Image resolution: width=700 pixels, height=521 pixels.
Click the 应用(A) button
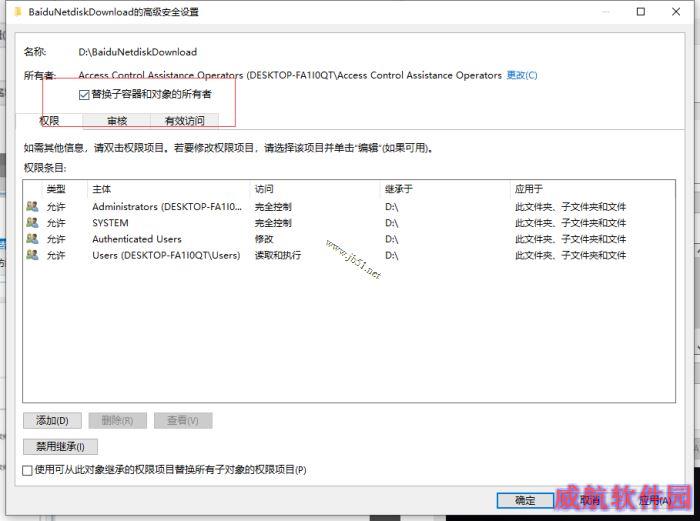[x=655, y=500]
